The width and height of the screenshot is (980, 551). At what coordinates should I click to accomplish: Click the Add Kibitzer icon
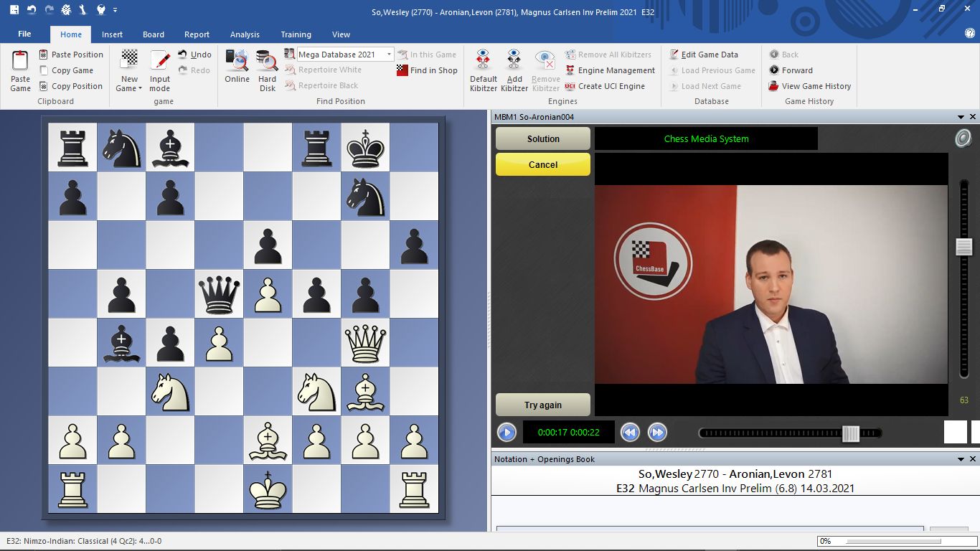point(514,61)
